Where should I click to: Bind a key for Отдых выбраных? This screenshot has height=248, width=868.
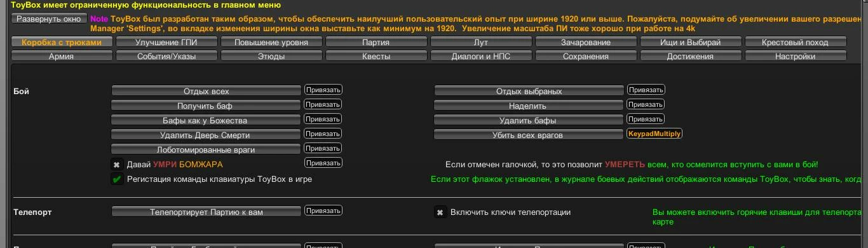click(646, 90)
